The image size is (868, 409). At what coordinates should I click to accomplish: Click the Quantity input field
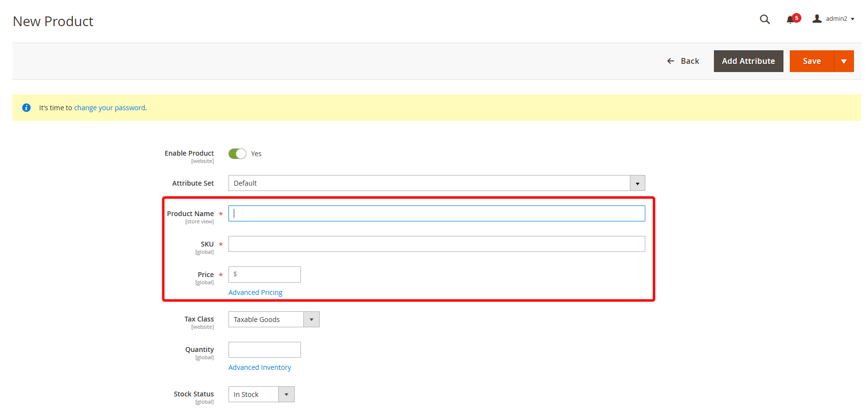click(x=264, y=350)
